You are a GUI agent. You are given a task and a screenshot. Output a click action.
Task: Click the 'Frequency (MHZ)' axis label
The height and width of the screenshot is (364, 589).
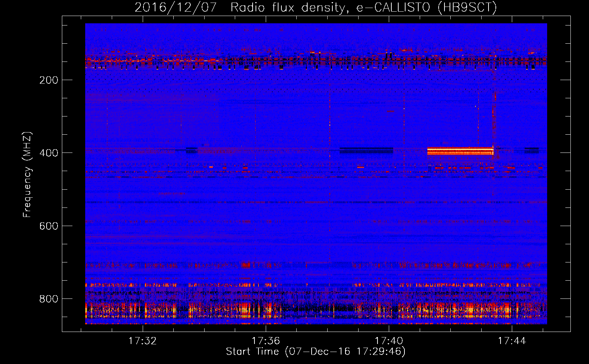(27, 174)
